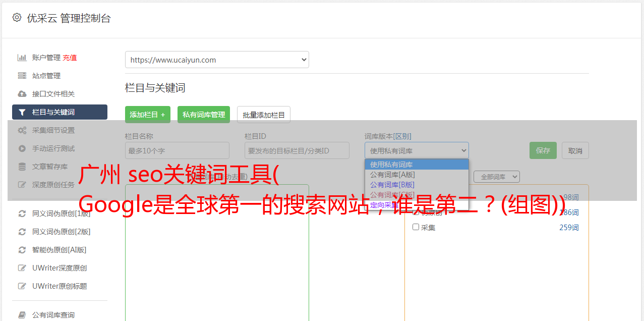The width and height of the screenshot is (644, 321).
Task: Click the database icon for 文章暂存库
Action: pyautogui.click(x=22, y=167)
